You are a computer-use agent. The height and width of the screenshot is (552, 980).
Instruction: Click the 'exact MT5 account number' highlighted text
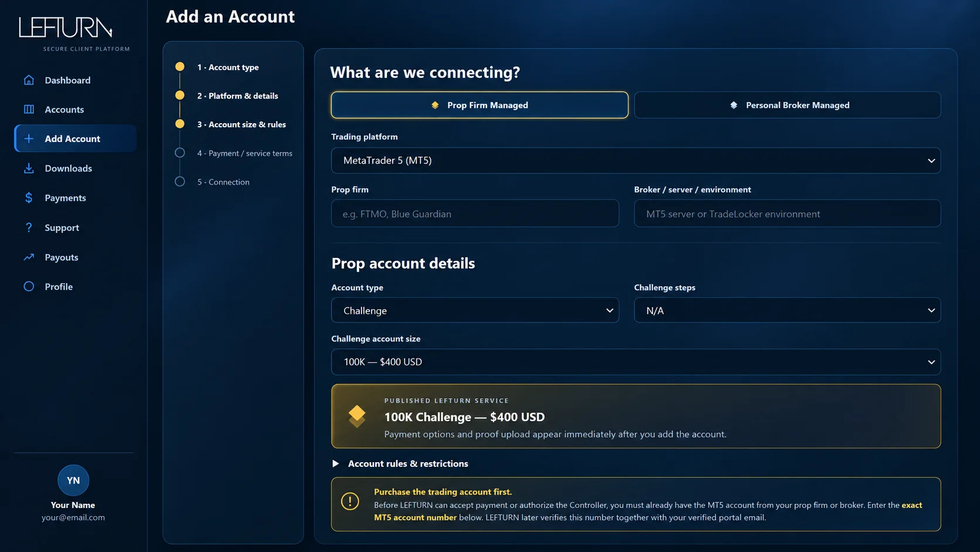click(415, 517)
